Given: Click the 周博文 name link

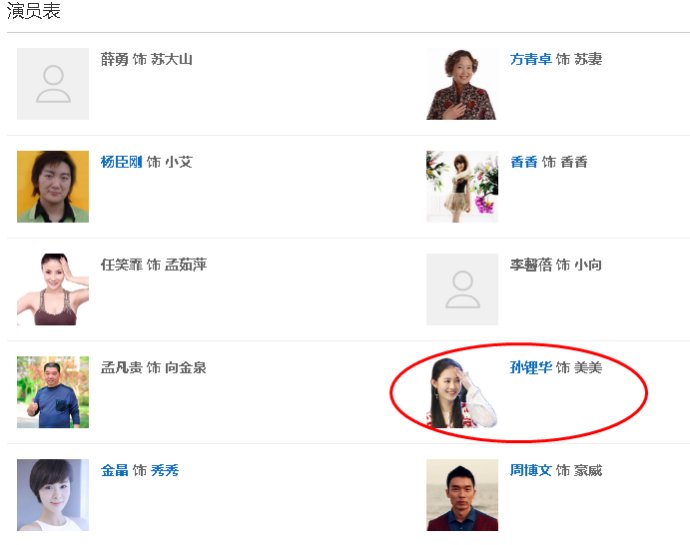Looking at the screenshot, I should (531, 470).
